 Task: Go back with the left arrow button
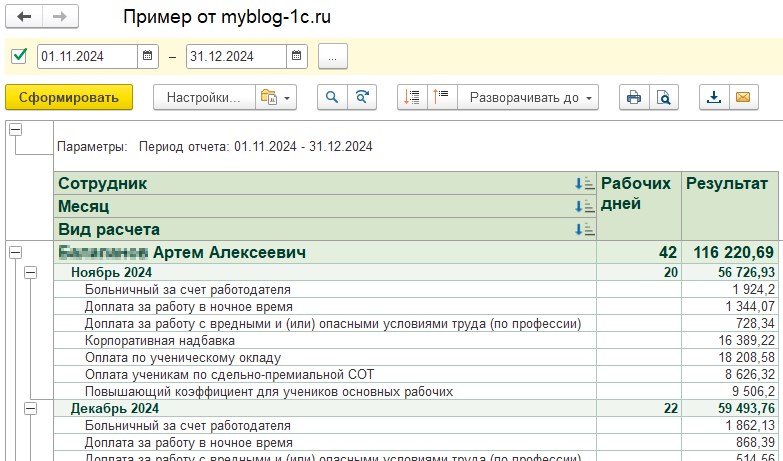tap(24, 16)
